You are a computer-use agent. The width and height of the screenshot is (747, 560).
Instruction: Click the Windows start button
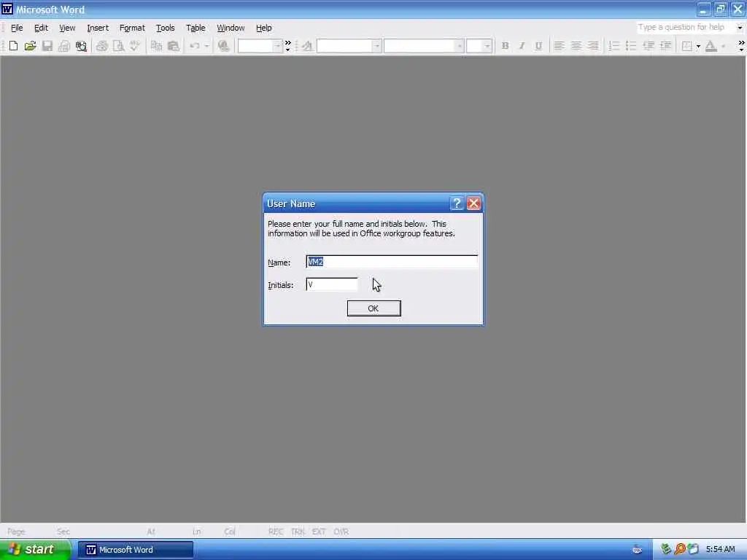pyautogui.click(x=34, y=549)
